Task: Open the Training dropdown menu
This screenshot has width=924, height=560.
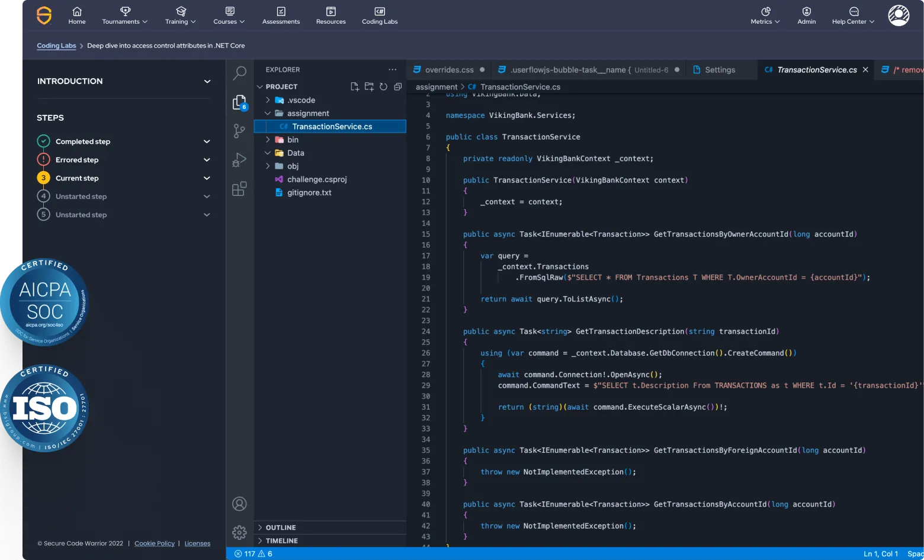Action: (x=181, y=16)
